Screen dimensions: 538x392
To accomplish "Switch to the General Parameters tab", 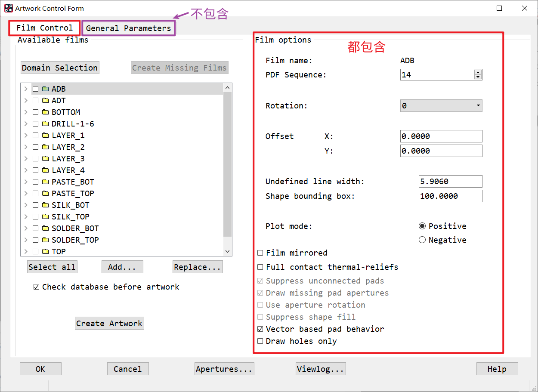I will click(x=128, y=28).
